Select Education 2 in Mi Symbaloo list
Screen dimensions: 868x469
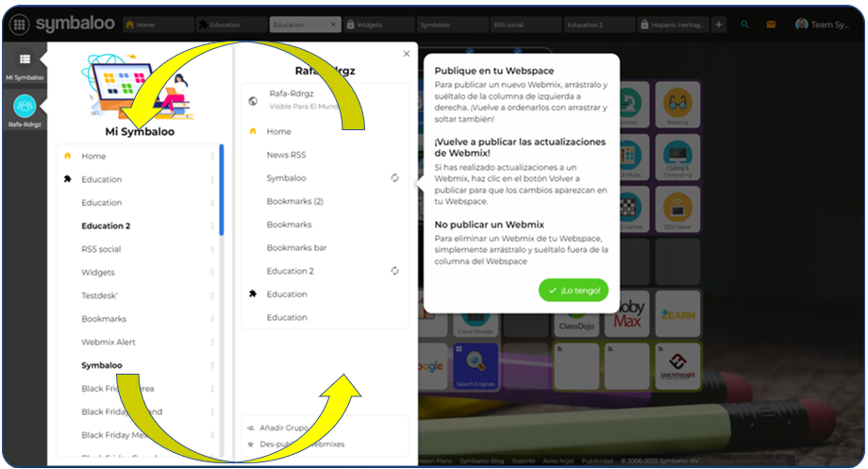point(106,226)
